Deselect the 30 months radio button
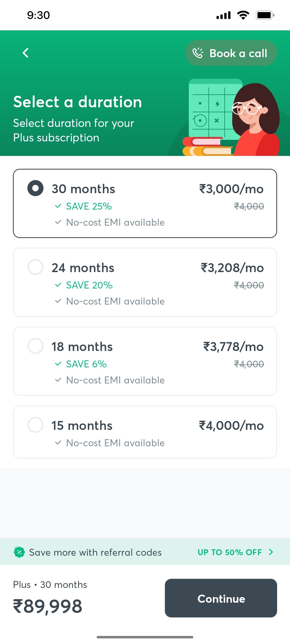This screenshot has height=644, width=290. 35,188
